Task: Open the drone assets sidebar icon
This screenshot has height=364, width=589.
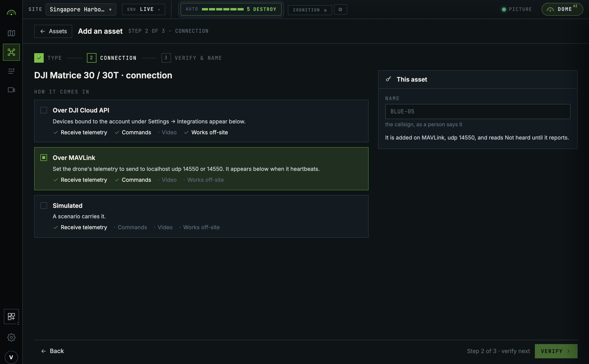Action: pyautogui.click(x=11, y=52)
